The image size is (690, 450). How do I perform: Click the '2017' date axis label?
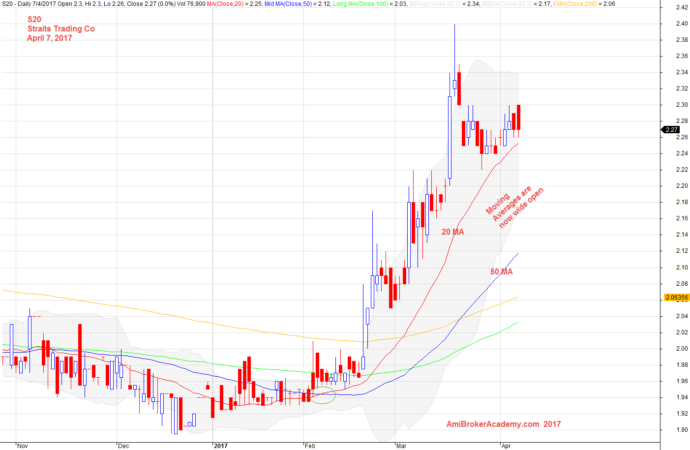pyautogui.click(x=220, y=446)
